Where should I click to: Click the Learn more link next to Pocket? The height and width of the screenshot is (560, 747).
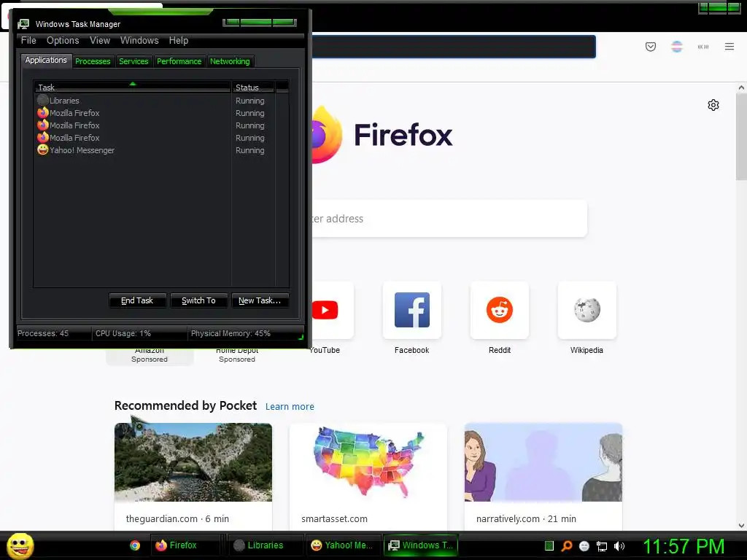[x=290, y=407]
